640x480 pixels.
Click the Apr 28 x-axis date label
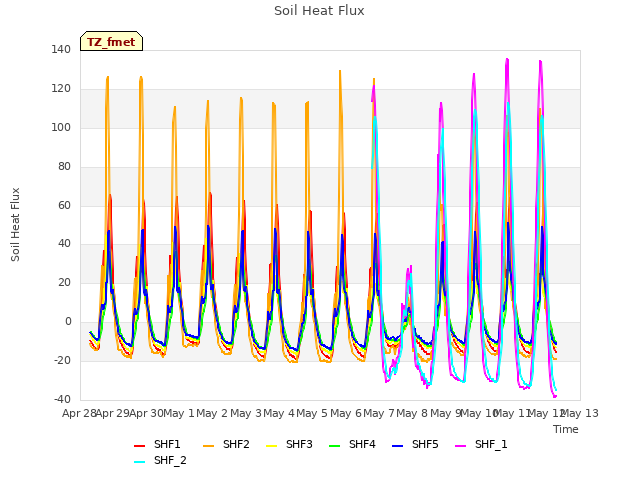click(79, 413)
